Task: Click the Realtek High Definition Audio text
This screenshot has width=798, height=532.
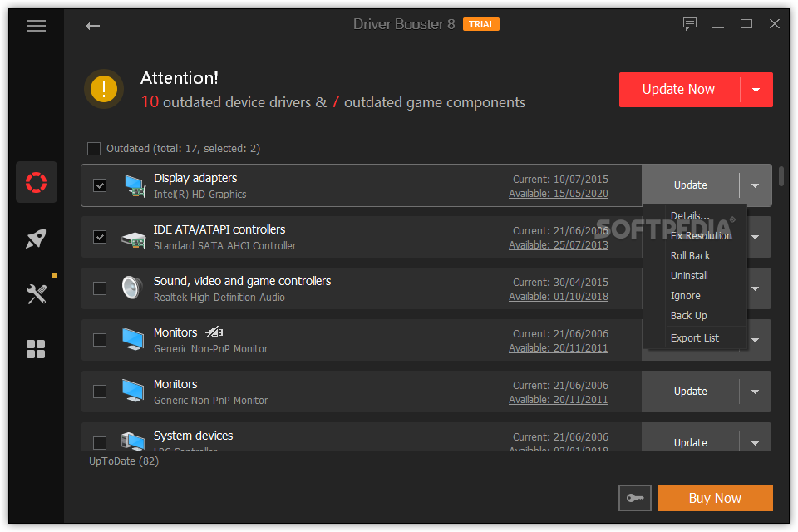Action: point(219,298)
